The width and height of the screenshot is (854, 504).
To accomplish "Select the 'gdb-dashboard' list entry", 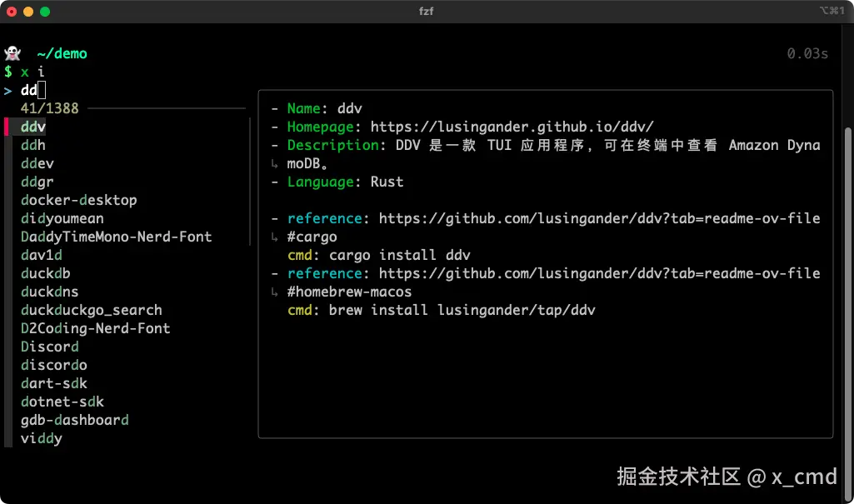I will [75, 420].
